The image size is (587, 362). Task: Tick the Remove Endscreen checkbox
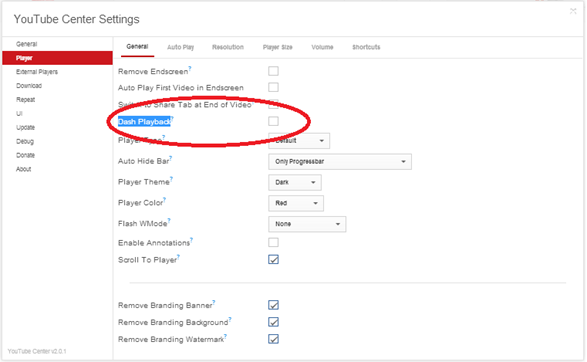(273, 71)
